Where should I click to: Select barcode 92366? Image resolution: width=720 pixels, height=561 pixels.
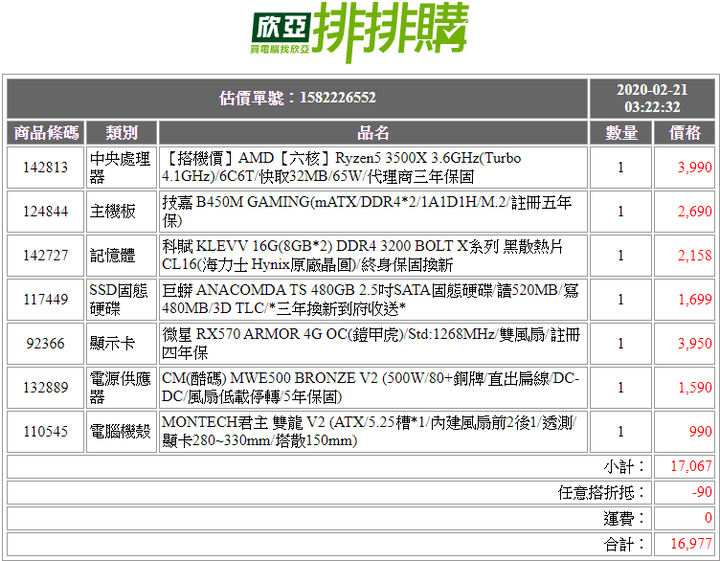click(x=45, y=343)
